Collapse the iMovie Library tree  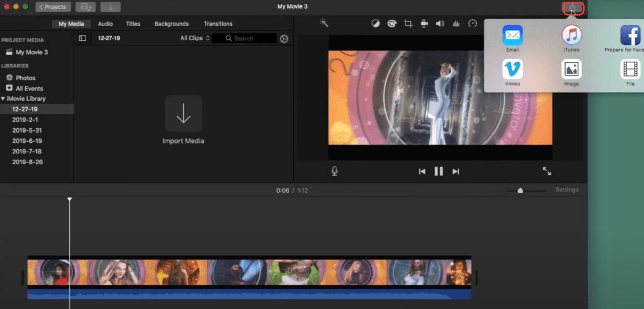tap(2, 99)
